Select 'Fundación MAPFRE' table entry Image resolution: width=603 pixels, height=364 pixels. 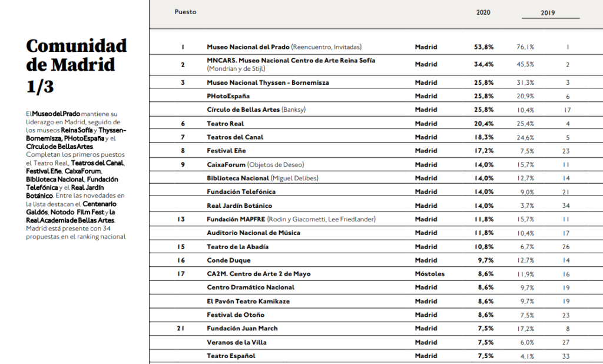pos(236,219)
